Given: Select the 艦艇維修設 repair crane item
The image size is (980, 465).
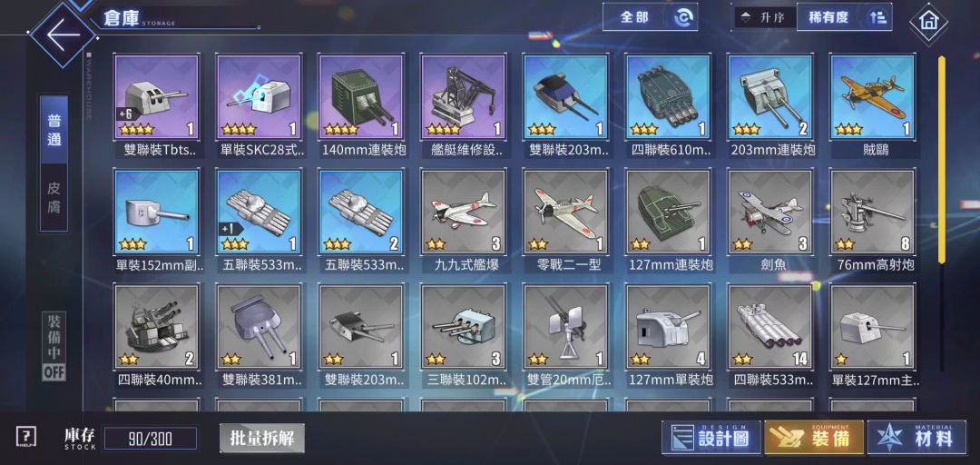Looking at the screenshot, I should click(x=463, y=105).
